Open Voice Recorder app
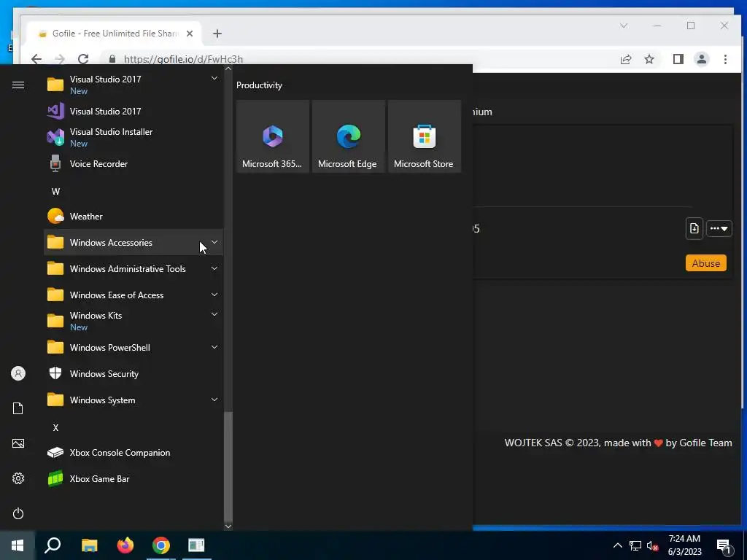This screenshot has height=560, width=747. click(133, 164)
